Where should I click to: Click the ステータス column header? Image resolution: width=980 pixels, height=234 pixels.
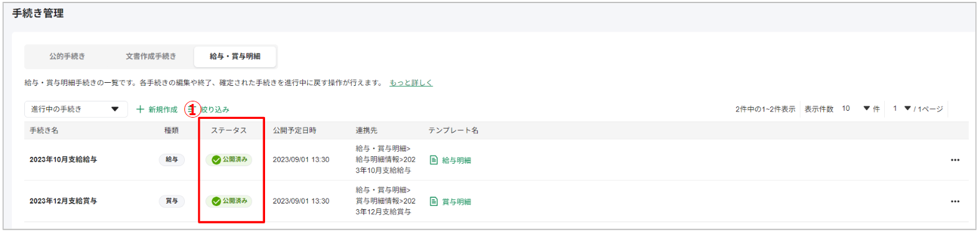point(228,131)
